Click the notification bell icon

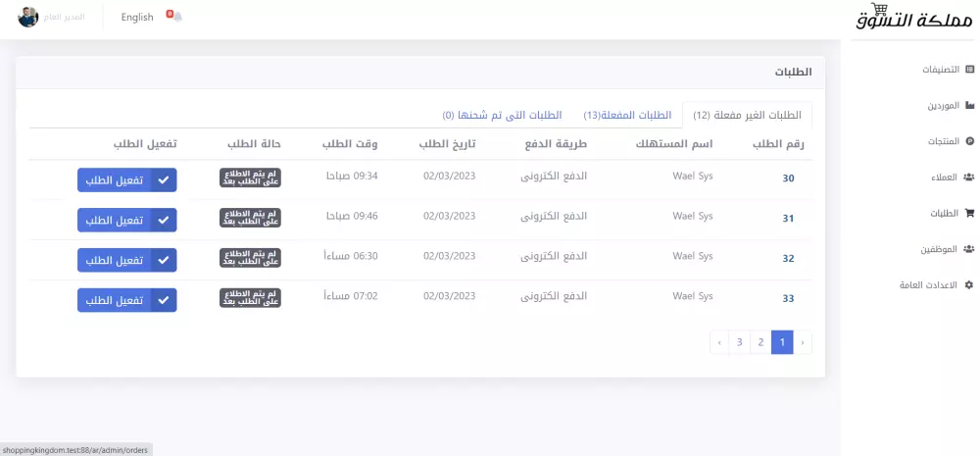tap(178, 17)
